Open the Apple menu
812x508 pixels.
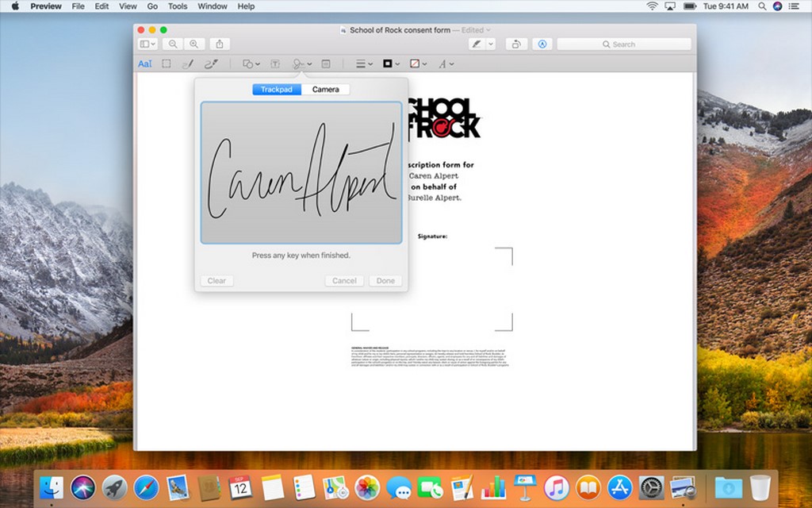point(15,6)
